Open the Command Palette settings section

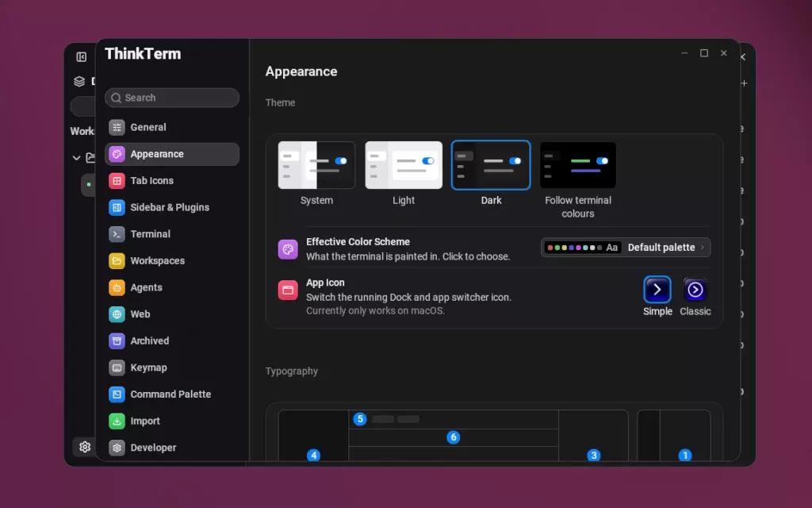click(x=172, y=394)
